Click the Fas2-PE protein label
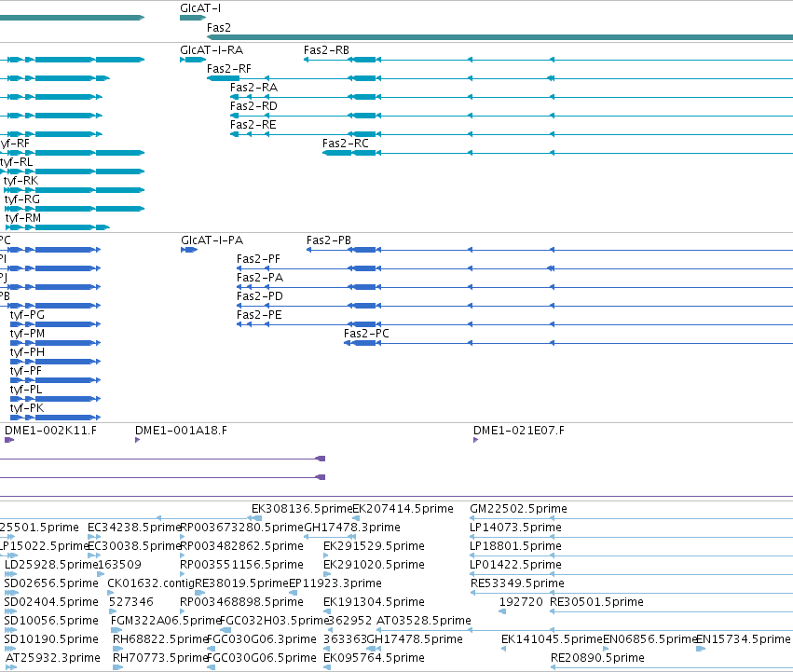The height and width of the screenshot is (672, 793). 259,315
